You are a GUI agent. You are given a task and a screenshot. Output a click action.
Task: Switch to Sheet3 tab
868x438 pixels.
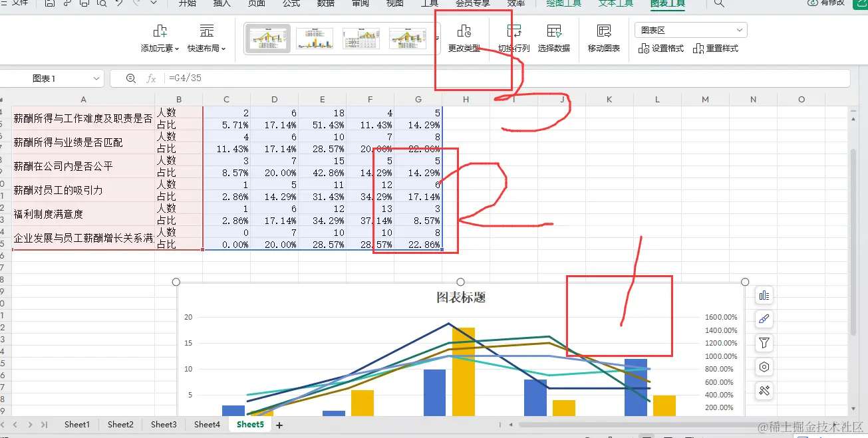coord(164,424)
